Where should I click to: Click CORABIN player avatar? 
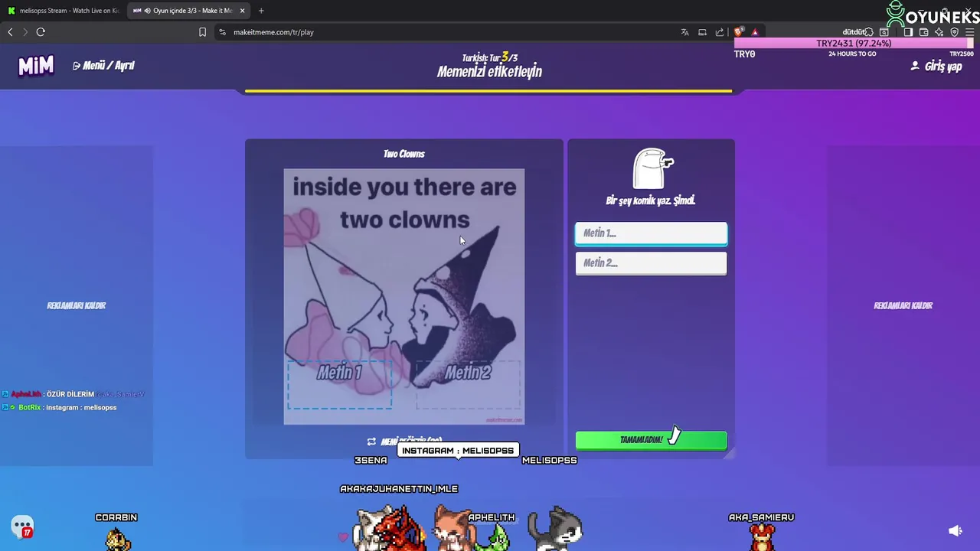tap(117, 540)
